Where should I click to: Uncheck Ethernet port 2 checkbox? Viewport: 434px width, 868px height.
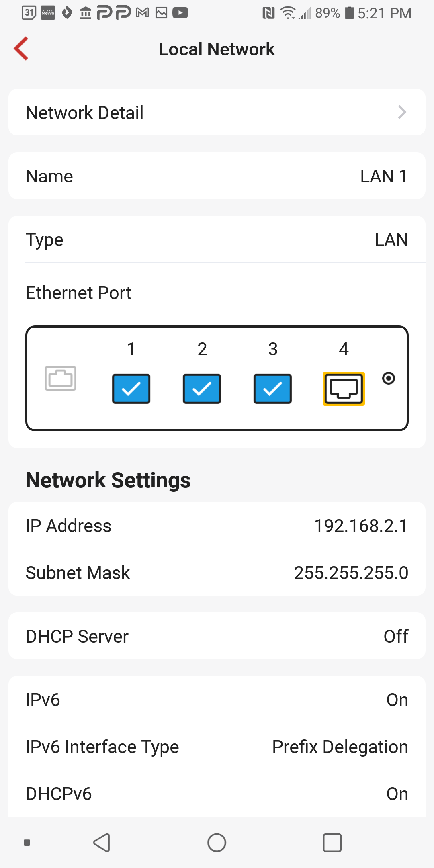[202, 389]
